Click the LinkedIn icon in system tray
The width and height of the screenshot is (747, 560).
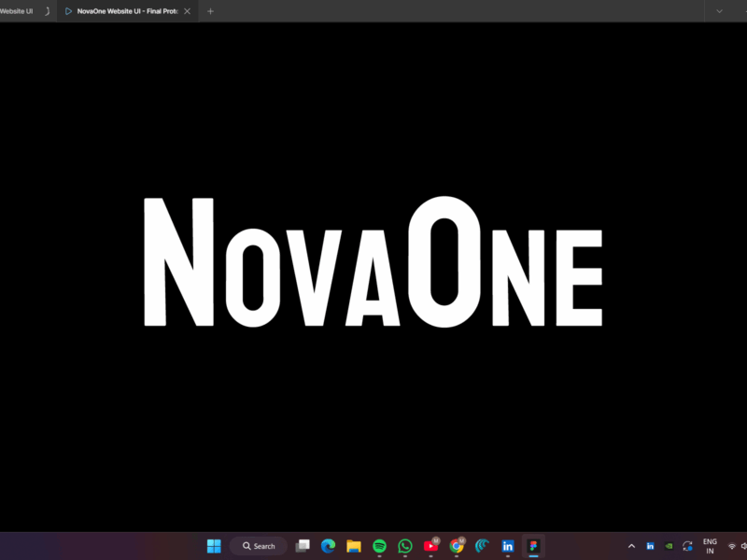click(650, 546)
